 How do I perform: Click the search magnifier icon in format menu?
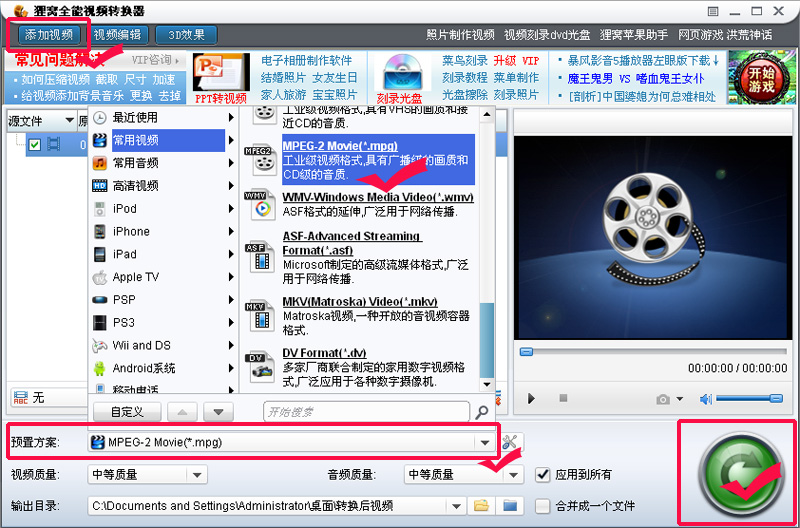point(481,412)
